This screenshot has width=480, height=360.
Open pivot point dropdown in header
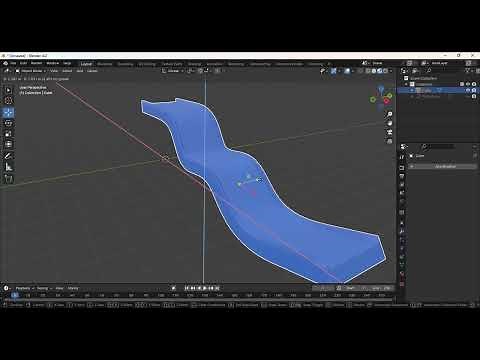click(190, 71)
